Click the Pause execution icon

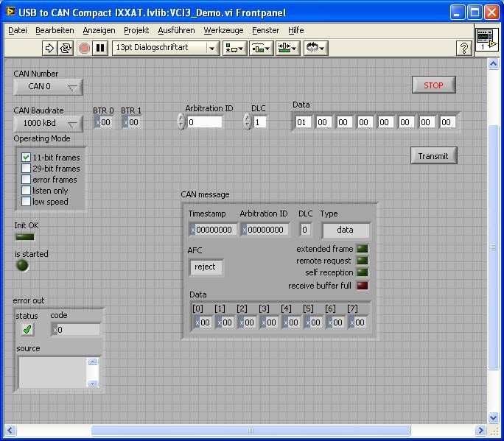pyautogui.click(x=101, y=48)
